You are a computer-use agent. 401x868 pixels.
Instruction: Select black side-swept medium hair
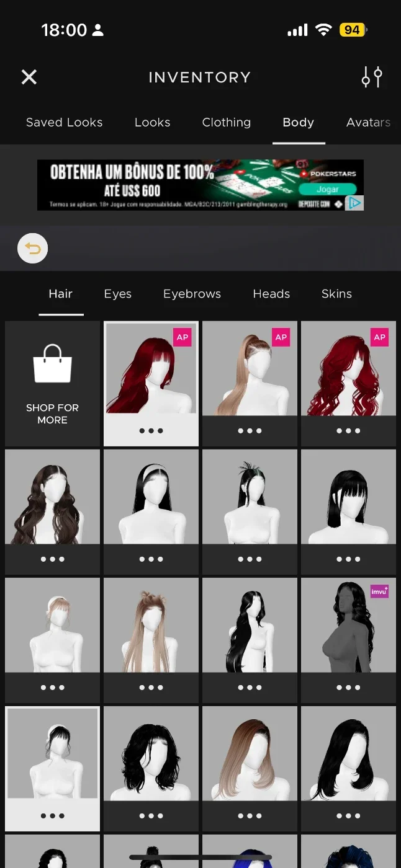[348, 753]
